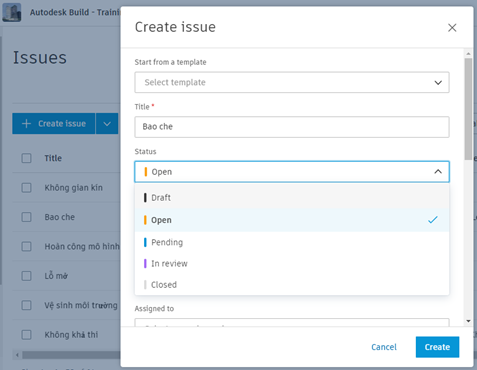Click the scrollbar up arrow in dialog
Screen dimensions: 477x370
tap(468, 54)
